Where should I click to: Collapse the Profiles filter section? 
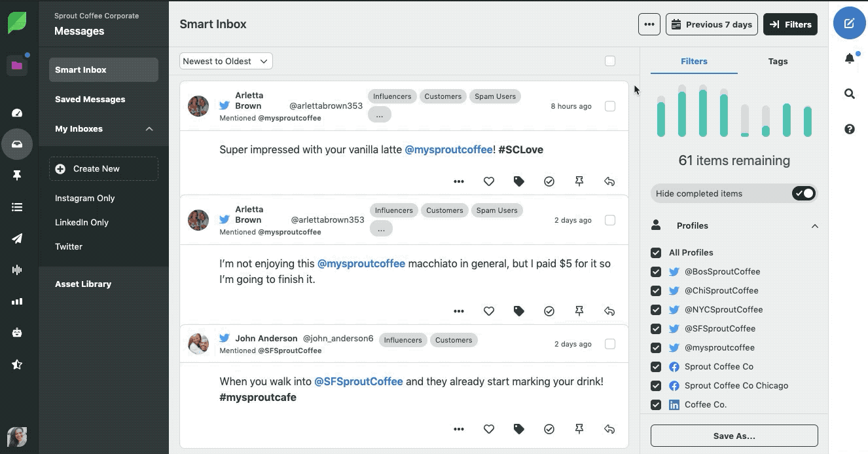(x=814, y=226)
